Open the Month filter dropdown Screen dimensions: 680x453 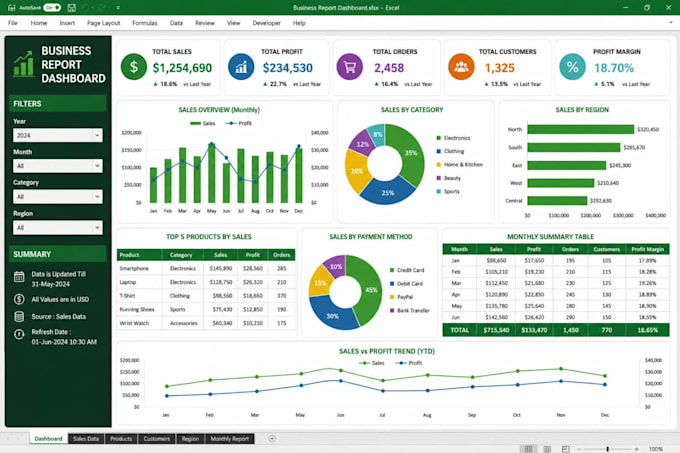pyautogui.click(x=58, y=166)
